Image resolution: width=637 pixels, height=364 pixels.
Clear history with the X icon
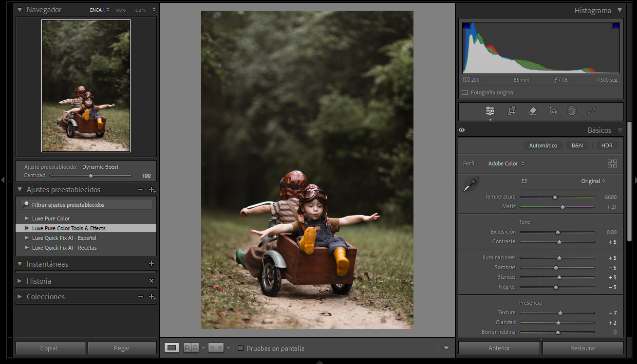click(x=151, y=281)
